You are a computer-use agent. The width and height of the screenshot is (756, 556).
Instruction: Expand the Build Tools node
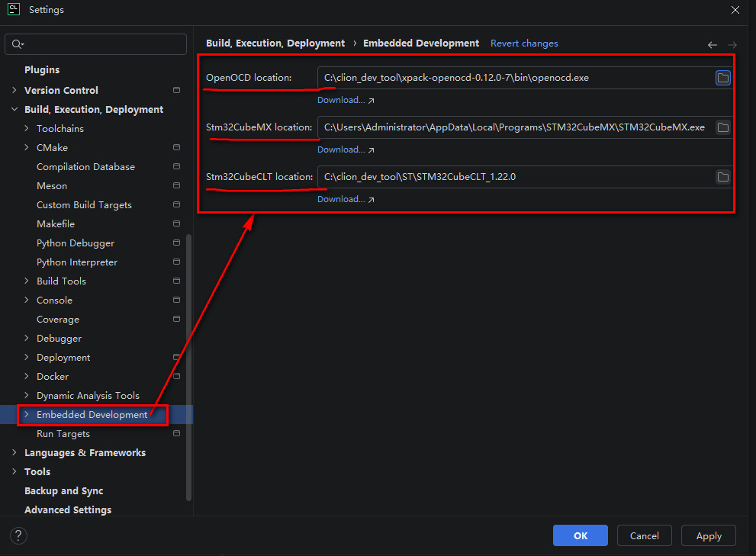[x=27, y=281]
